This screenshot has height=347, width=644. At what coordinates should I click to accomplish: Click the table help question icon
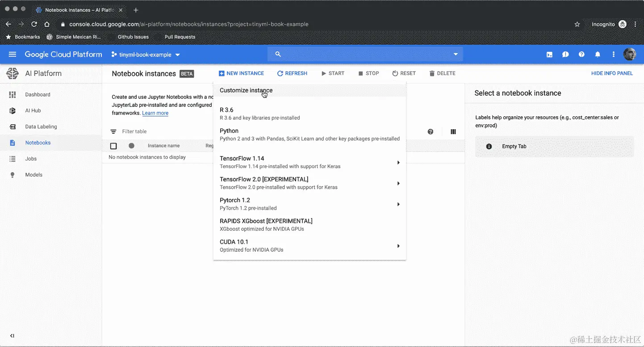[431, 132]
